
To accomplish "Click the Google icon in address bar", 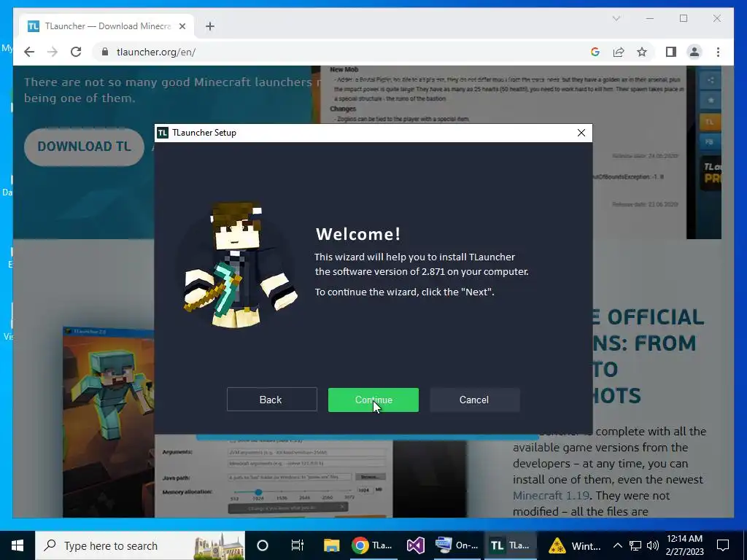I will coord(595,52).
